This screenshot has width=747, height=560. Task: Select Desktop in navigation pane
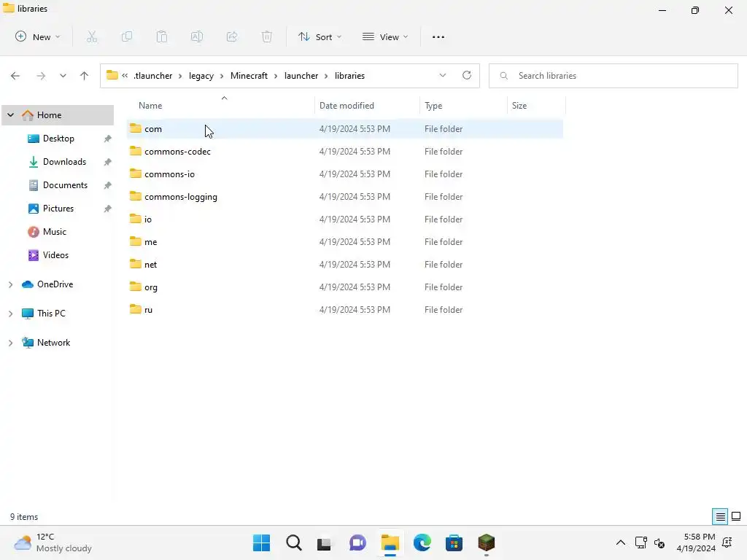click(x=58, y=139)
